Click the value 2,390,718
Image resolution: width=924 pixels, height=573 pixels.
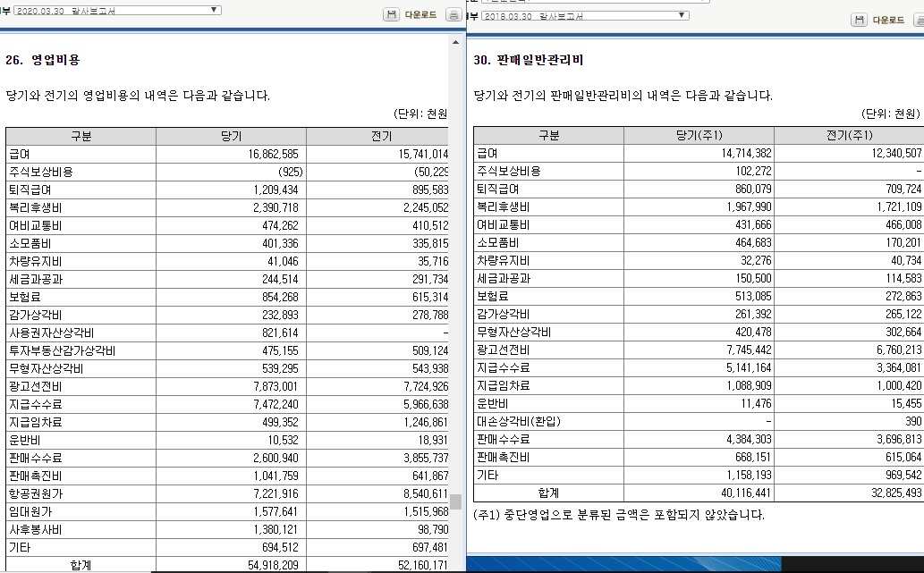(276, 208)
